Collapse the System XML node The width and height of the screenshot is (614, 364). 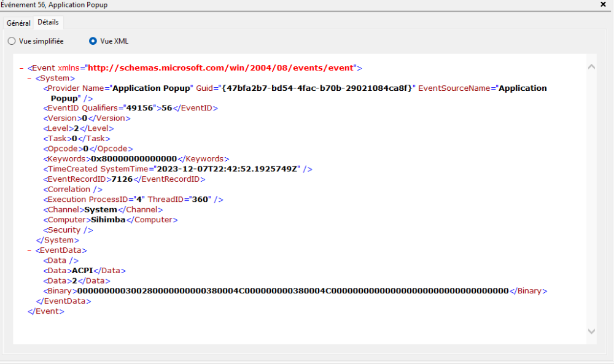30,78
